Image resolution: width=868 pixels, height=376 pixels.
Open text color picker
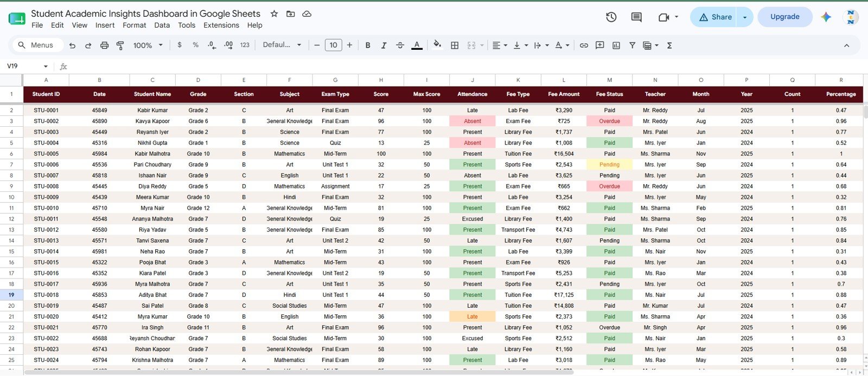coord(417,46)
